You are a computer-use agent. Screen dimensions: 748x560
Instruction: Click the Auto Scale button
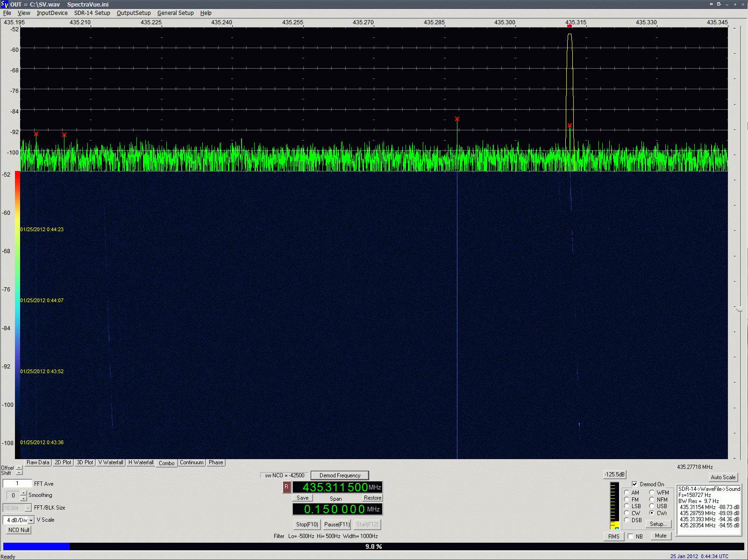[x=723, y=477]
